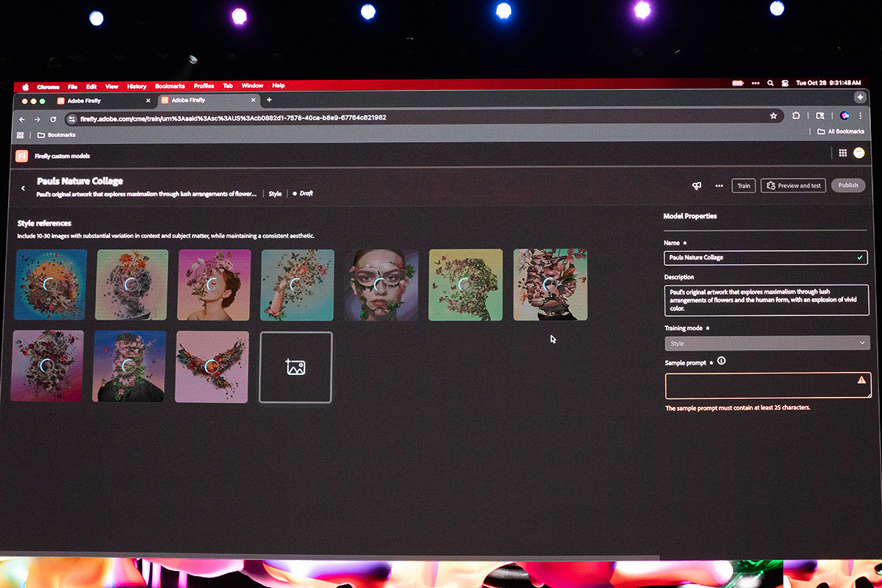Open the Bookmarks menu in menu bar

tap(170, 86)
